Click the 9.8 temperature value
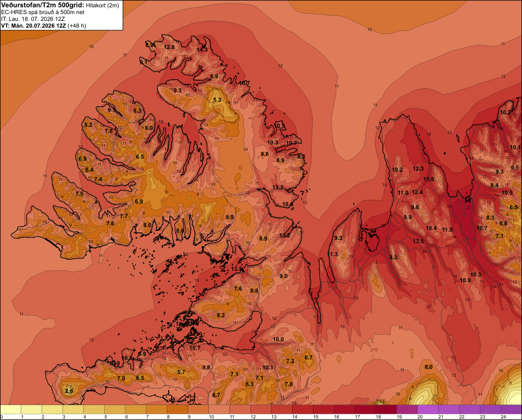Viewport: 522px width, 420px height. 206,367
